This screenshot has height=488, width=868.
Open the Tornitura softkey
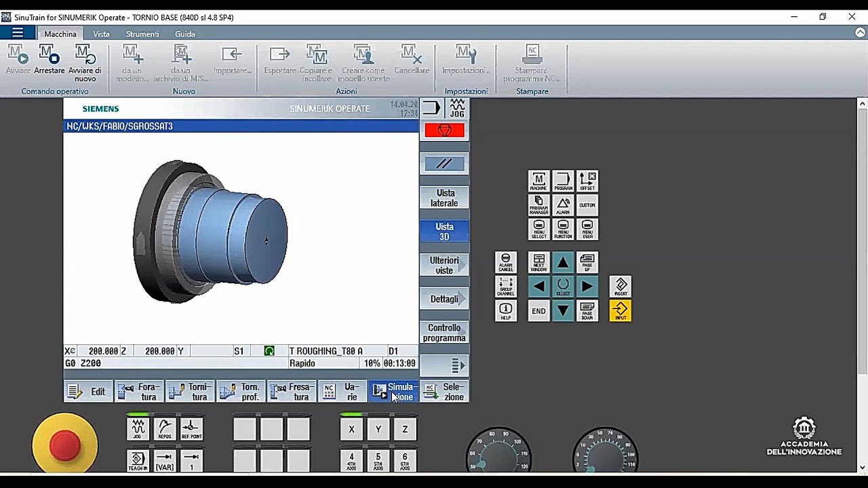pos(190,391)
